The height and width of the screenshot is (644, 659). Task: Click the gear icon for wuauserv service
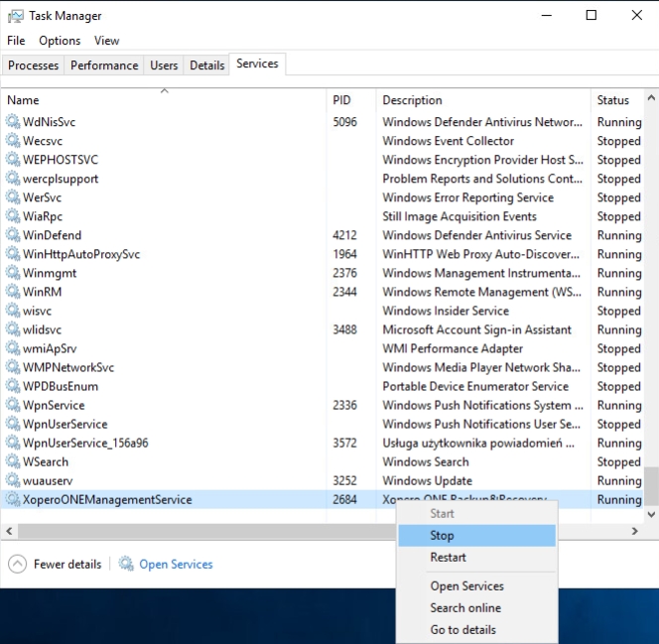[x=13, y=481]
